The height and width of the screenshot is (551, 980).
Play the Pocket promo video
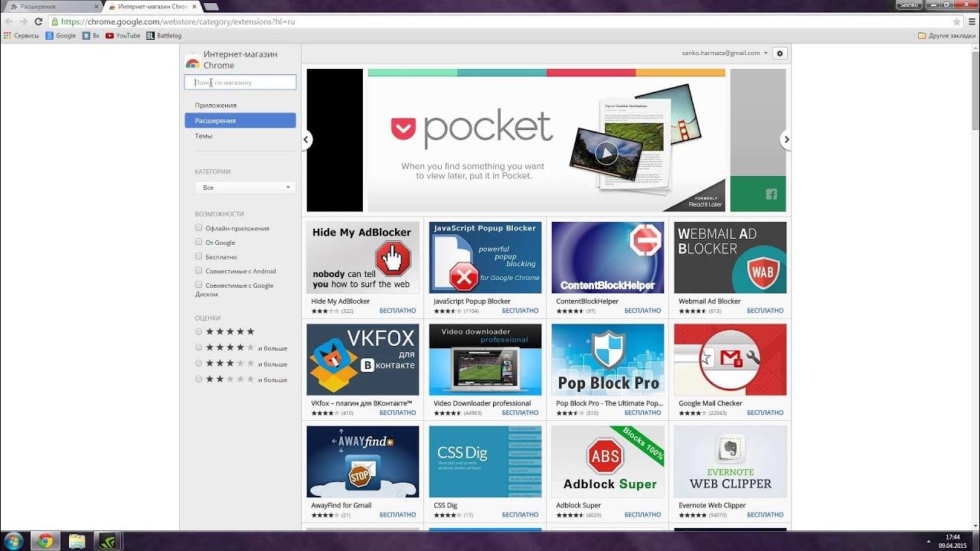point(606,153)
